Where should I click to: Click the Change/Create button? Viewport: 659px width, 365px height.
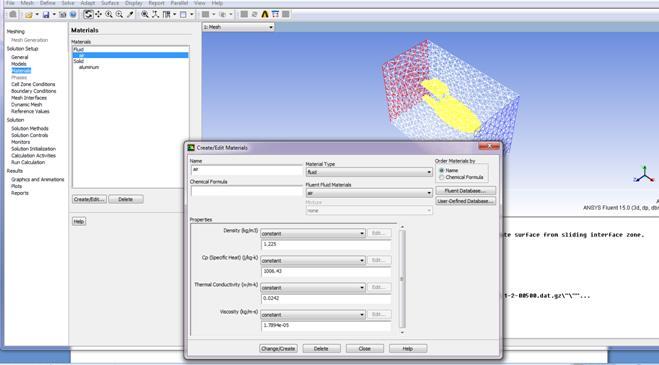click(278, 349)
